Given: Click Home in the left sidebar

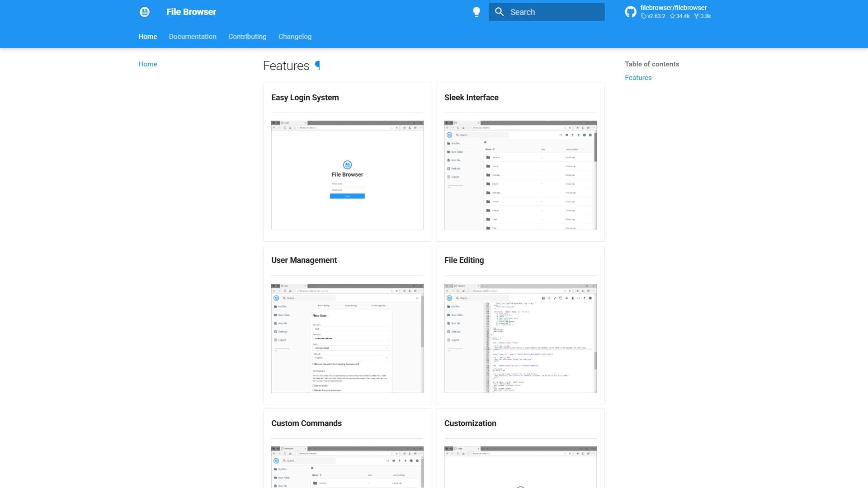Looking at the screenshot, I should pyautogui.click(x=148, y=64).
